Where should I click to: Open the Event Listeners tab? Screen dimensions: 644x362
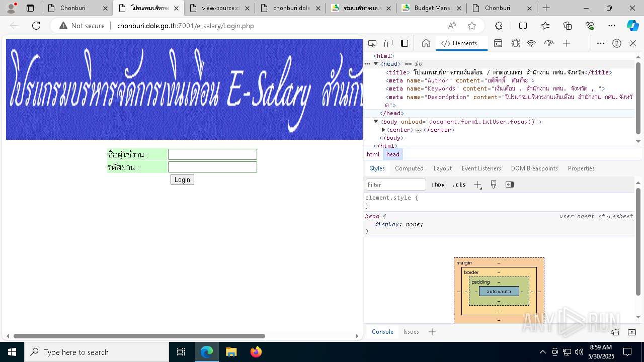point(481,168)
